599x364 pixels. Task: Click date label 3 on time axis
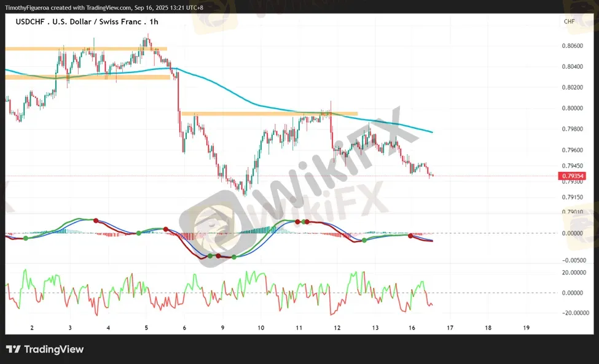click(70, 328)
